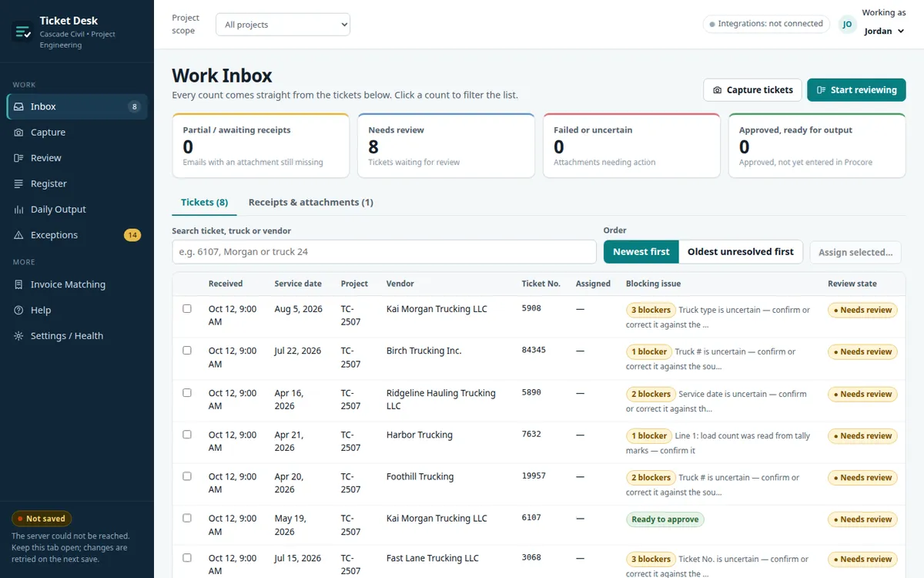Click the Capture camera icon in sidebar
Image resolution: width=924 pixels, height=578 pixels.
point(18,133)
